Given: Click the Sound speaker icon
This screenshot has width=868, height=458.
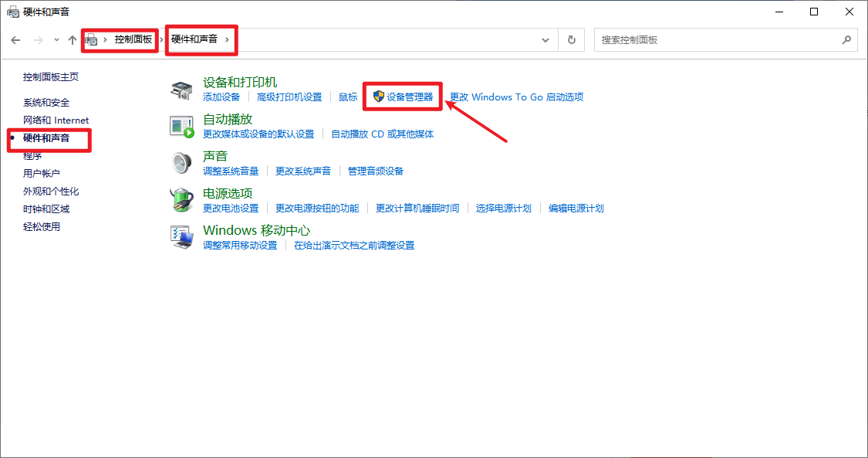Looking at the screenshot, I should (182, 162).
